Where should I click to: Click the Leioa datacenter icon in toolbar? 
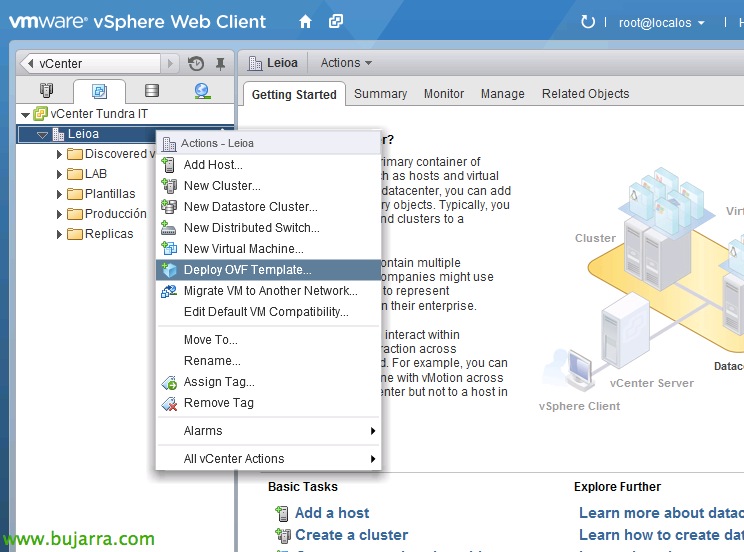255,63
